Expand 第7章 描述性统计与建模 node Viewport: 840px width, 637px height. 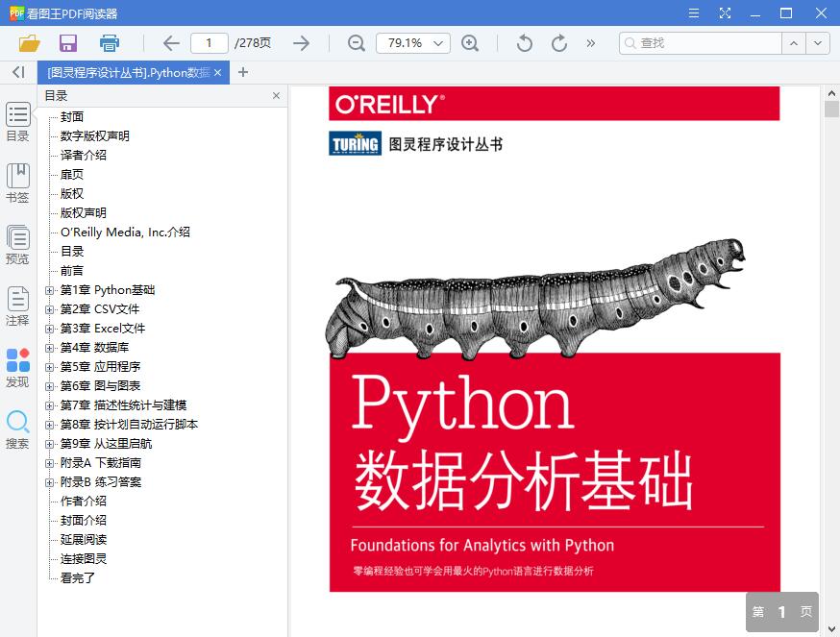pos(49,406)
